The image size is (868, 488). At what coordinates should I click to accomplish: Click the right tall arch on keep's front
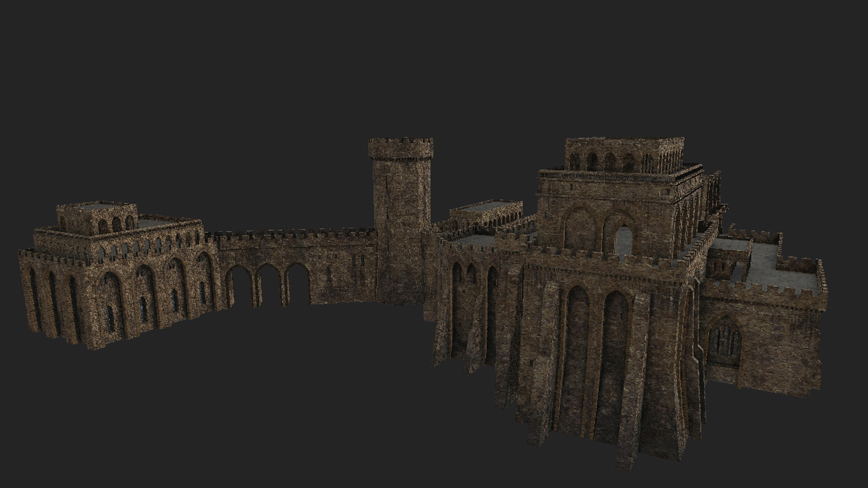click(615, 343)
